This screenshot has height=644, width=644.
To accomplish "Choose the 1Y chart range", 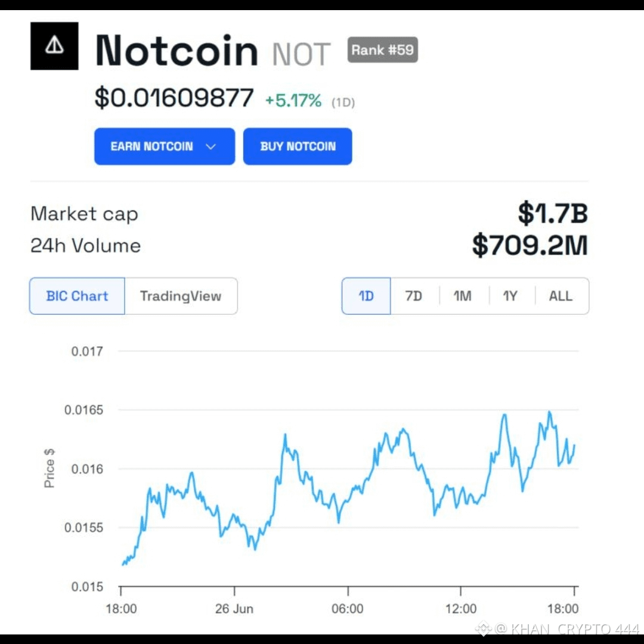I will point(510,296).
